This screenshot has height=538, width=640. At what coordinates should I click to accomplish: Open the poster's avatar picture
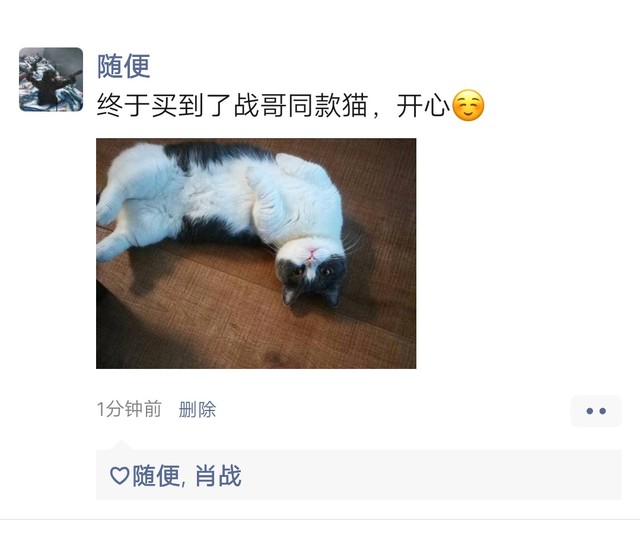click(51, 79)
